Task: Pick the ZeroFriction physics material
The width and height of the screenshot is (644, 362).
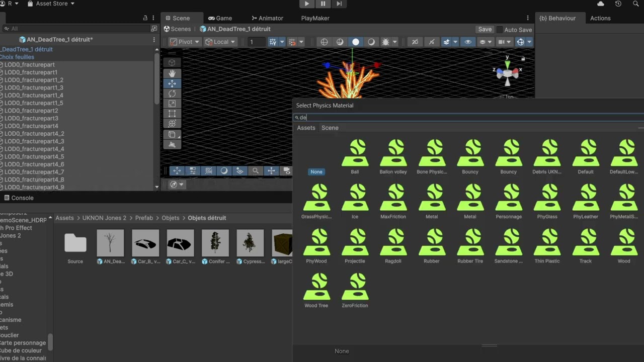Action: [x=355, y=291]
